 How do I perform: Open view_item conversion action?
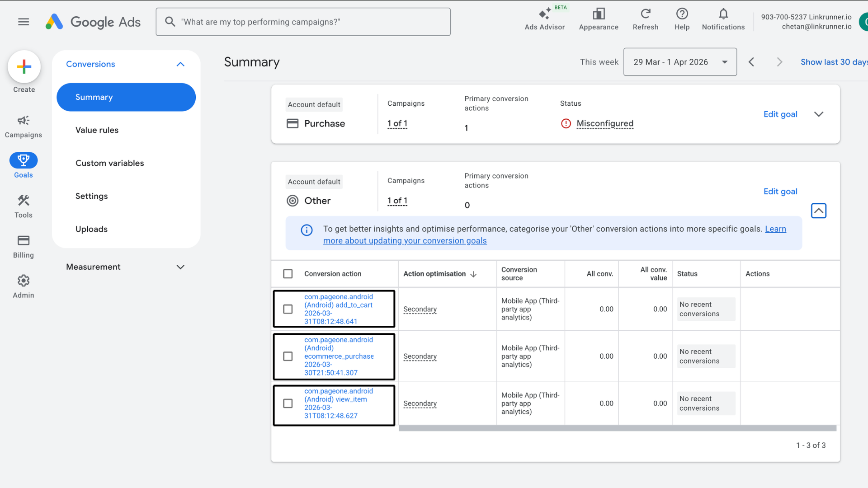pos(339,403)
